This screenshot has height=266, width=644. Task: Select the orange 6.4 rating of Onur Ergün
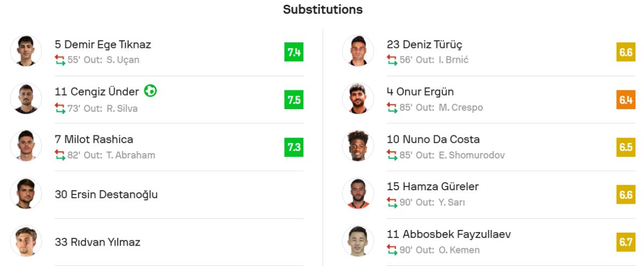626,99
